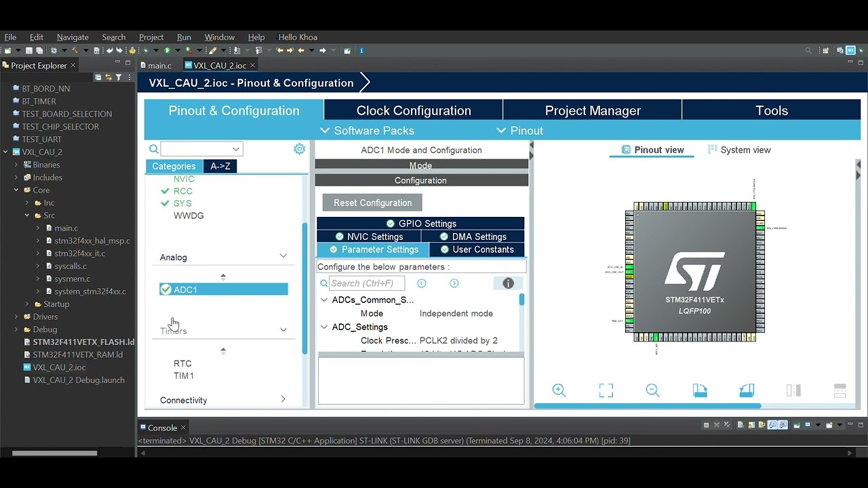Collapse the Analog category
Screen dimensions: 868x488
coord(283,256)
